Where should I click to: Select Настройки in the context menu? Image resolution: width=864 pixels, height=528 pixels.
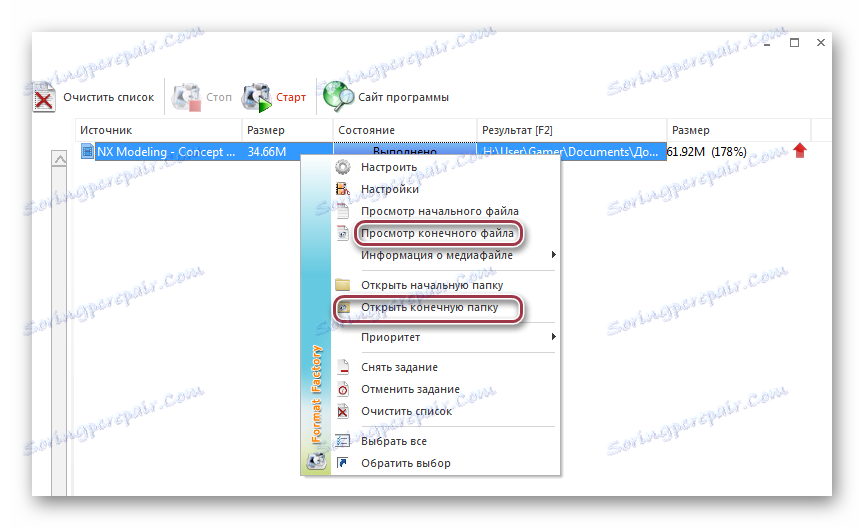(390, 189)
